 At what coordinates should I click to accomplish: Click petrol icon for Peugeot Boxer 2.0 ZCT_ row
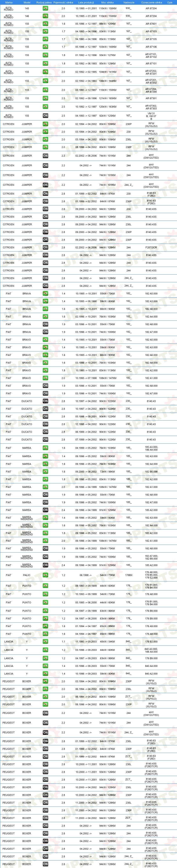click(x=45, y=697)
